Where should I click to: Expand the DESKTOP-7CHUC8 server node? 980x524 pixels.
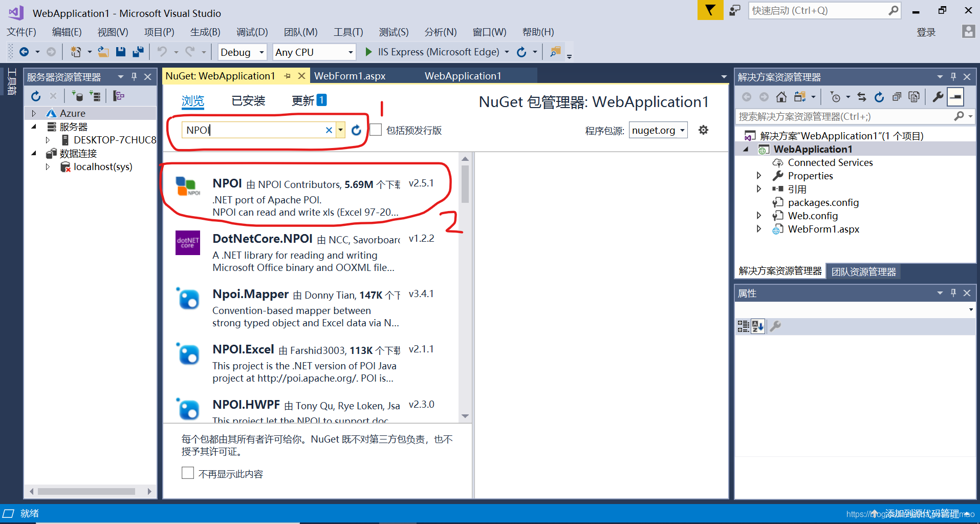[x=48, y=140]
